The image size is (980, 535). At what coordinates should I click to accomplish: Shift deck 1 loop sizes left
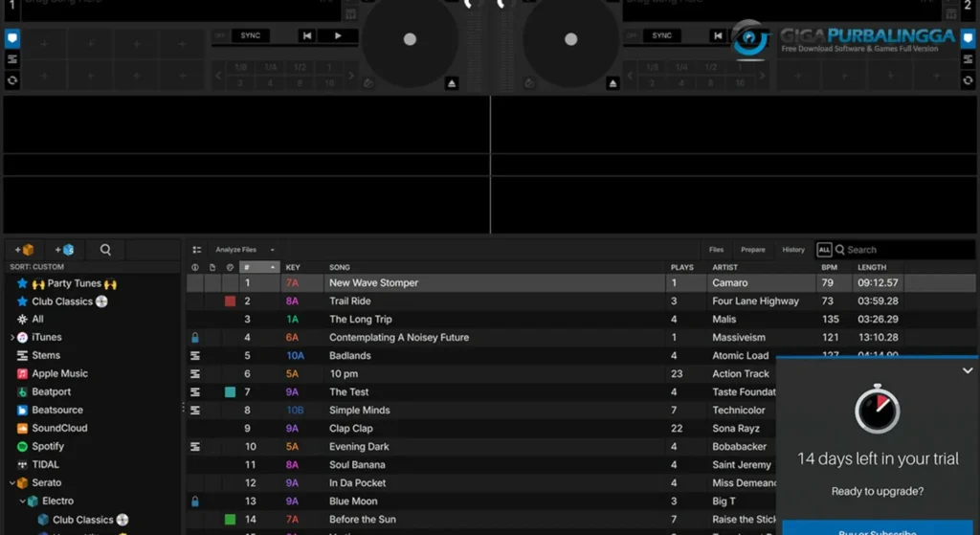(219, 75)
